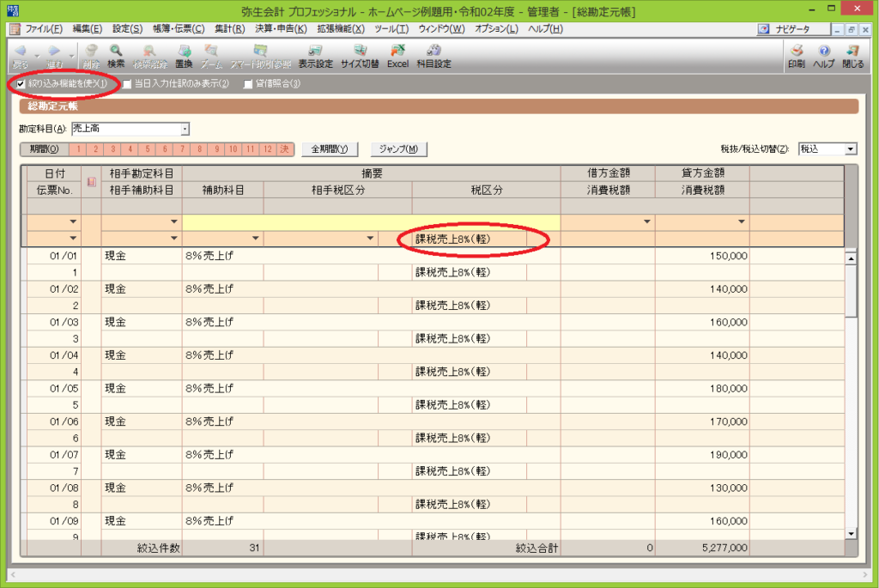The image size is (879, 588).
Task: Click the 検索 (search) toolbar icon
Action: pyautogui.click(x=116, y=56)
